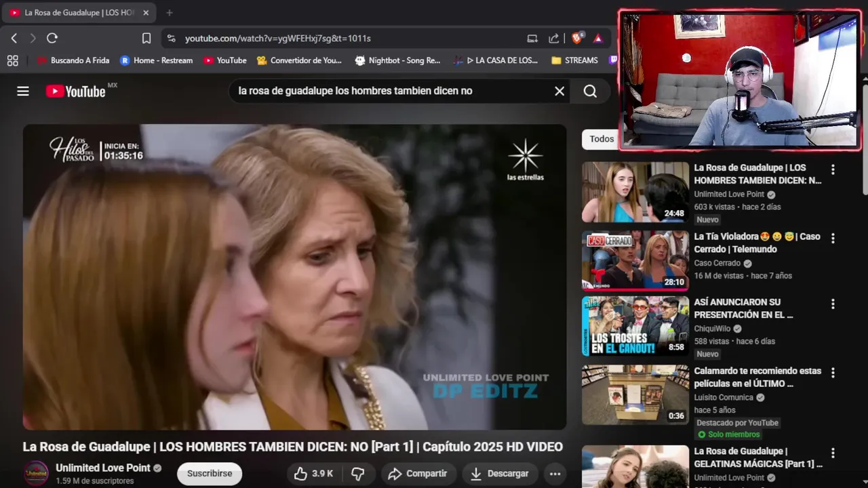Viewport: 868px width, 488px height.
Task: Open YouTube hamburger guide menu
Action: tap(23, 91)
